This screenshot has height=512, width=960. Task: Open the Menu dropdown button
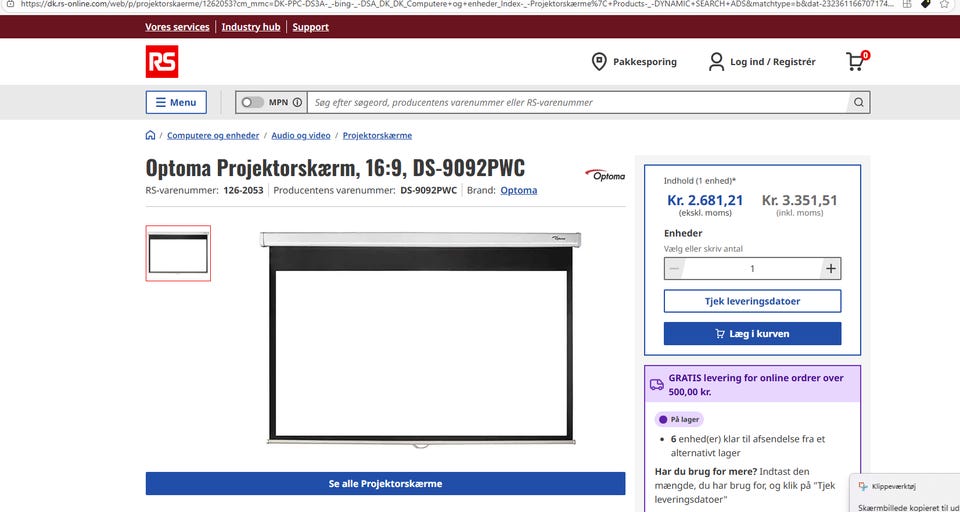(176, 102)
